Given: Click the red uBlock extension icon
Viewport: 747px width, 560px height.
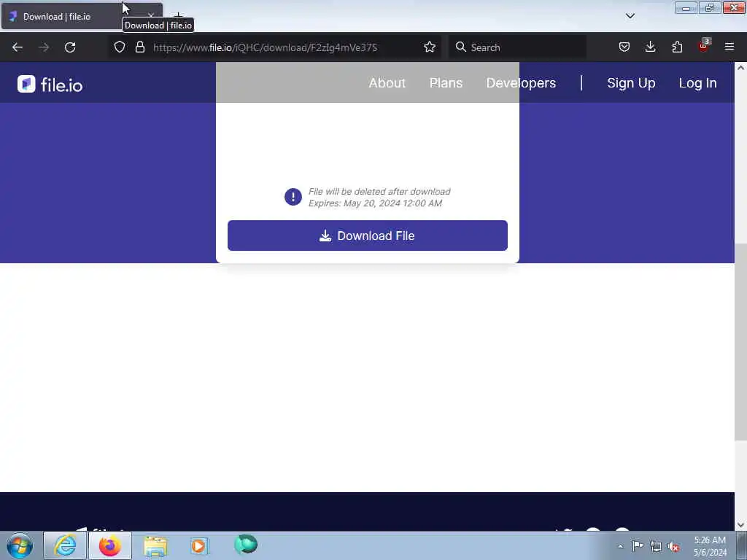Looking at the screenshot, I should coord(704,46).
